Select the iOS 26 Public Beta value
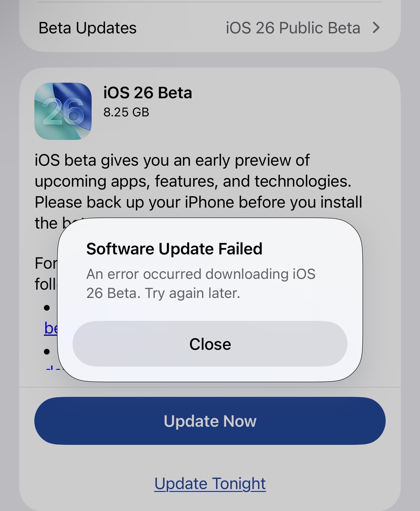This screenshot has width=420, height=511. 293,28
